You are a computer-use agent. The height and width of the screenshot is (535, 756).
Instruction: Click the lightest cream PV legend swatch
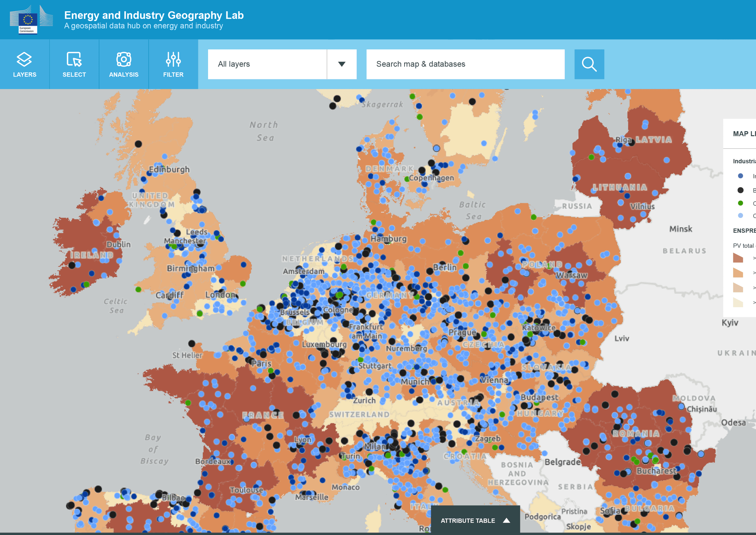(738, 303)
